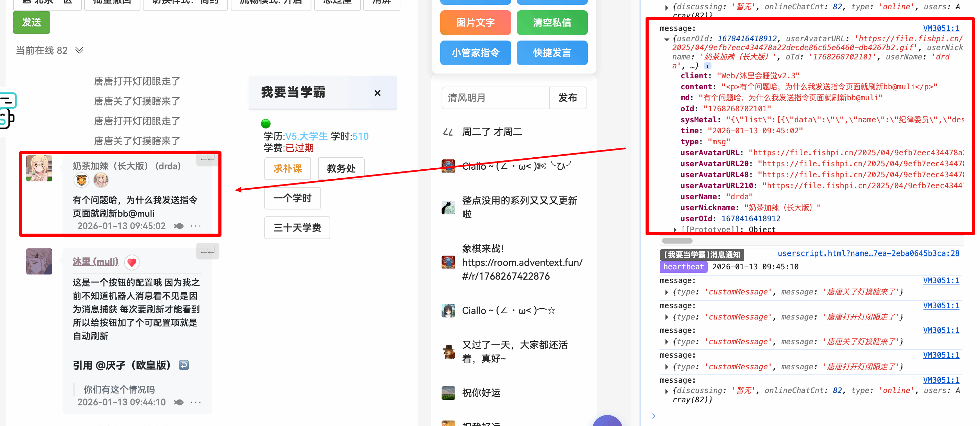Click the reply arrow icon on drda's message
This screenshot has width=980, height=426.
[207, 158]
